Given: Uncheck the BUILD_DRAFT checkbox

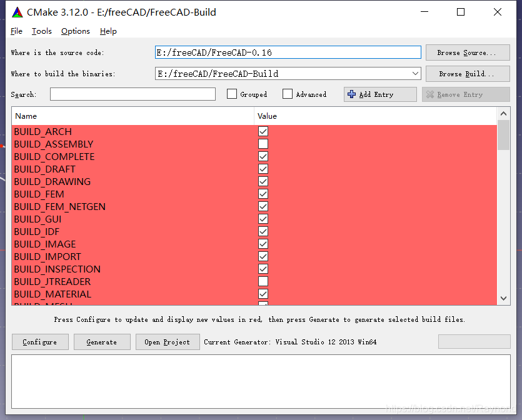Looking at the screenshot, I should tap(263, 169).
